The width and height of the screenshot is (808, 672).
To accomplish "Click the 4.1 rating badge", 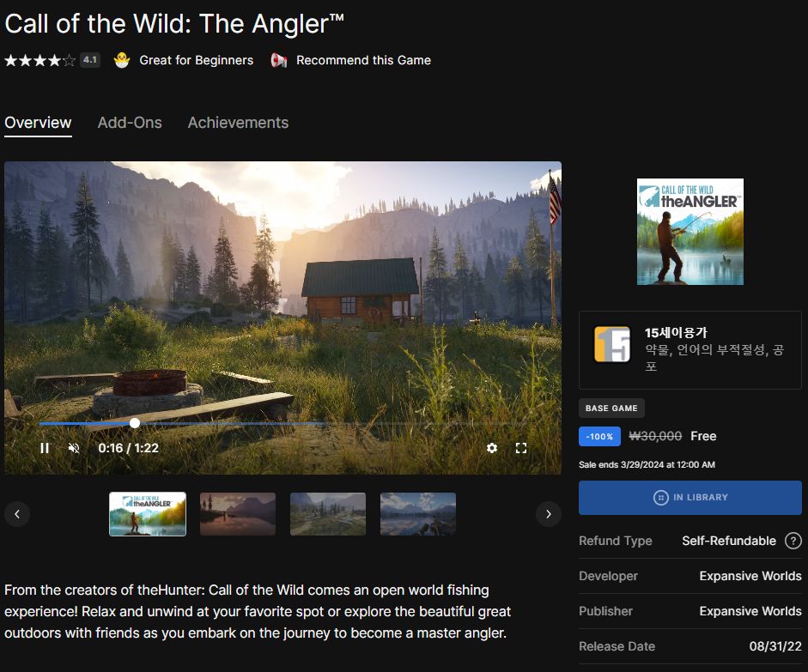I will point(90,60).
